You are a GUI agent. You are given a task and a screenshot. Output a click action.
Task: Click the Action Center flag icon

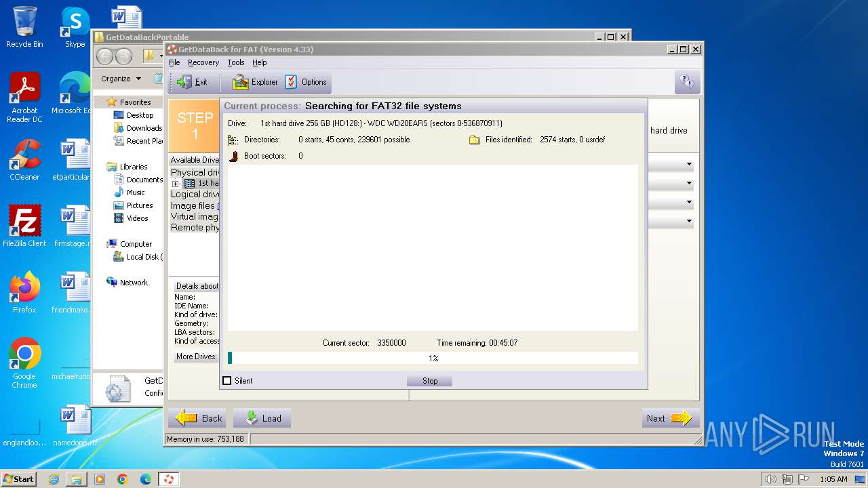[x=805, y=479]
